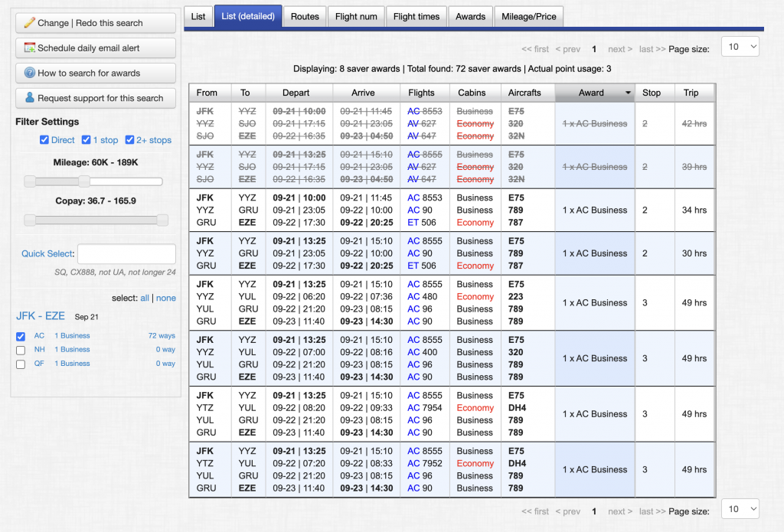Switch to the List tab

(x=198, y=17)
